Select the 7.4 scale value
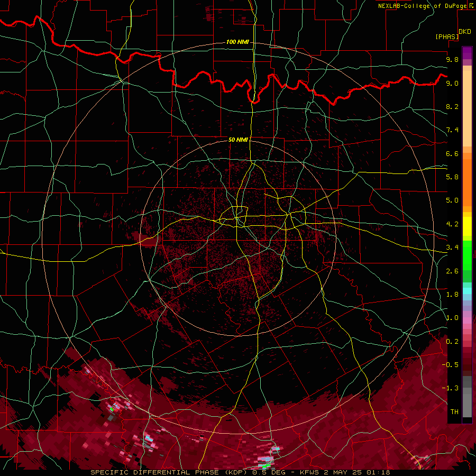The image size is (476, 476). 452,130
